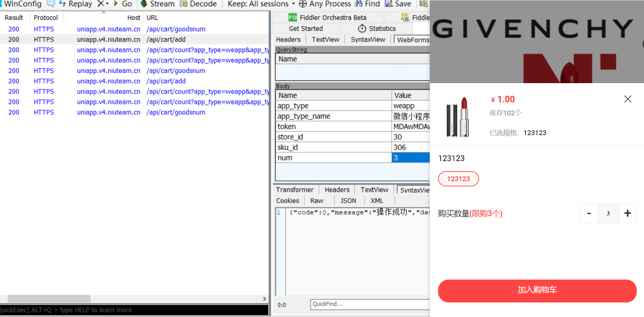Screen dimensions: 644x317
Task: Open Find sessions from the toolbar
Action: point(367,4)
